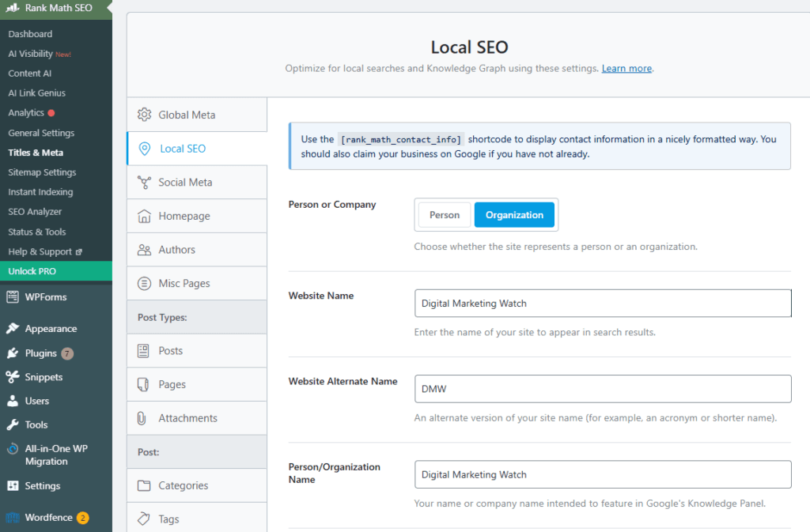Click the Pages icon in Post Types
This screenshot has width=810, height=532.
143,384
